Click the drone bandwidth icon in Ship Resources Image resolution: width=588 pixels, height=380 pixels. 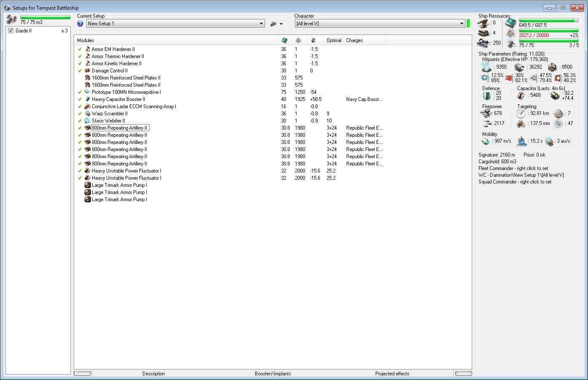click(x=510, y=43)
